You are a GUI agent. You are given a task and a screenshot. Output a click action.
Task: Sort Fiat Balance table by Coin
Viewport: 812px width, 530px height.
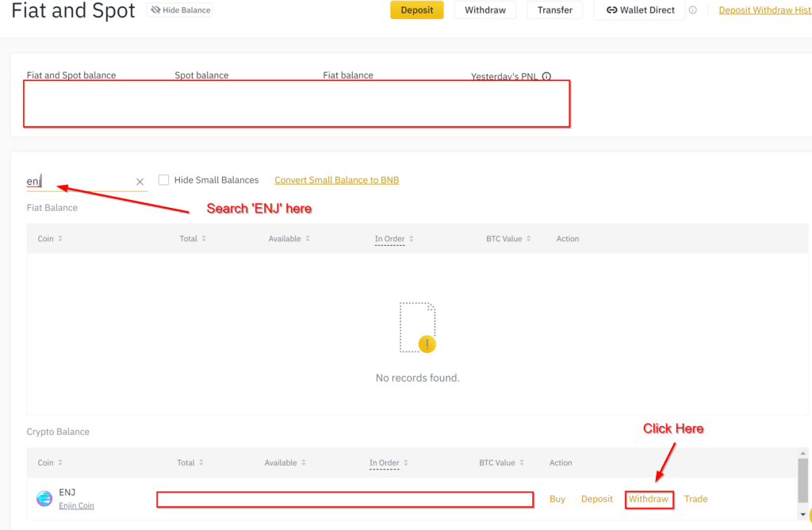(x=50, y=238)
